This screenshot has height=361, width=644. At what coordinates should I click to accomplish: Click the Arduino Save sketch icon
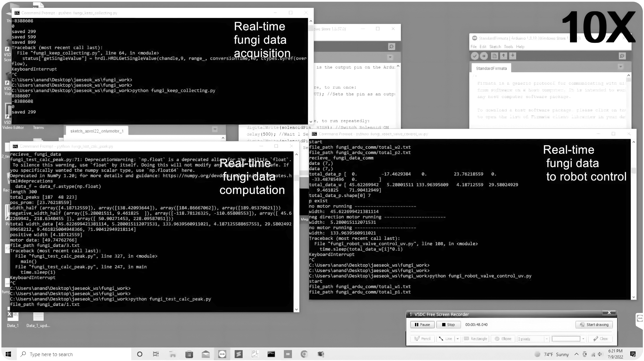[513, 56]
